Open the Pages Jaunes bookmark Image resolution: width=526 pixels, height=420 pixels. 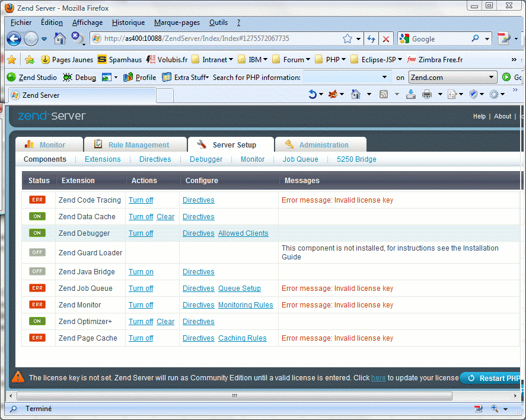click(67, 60)
